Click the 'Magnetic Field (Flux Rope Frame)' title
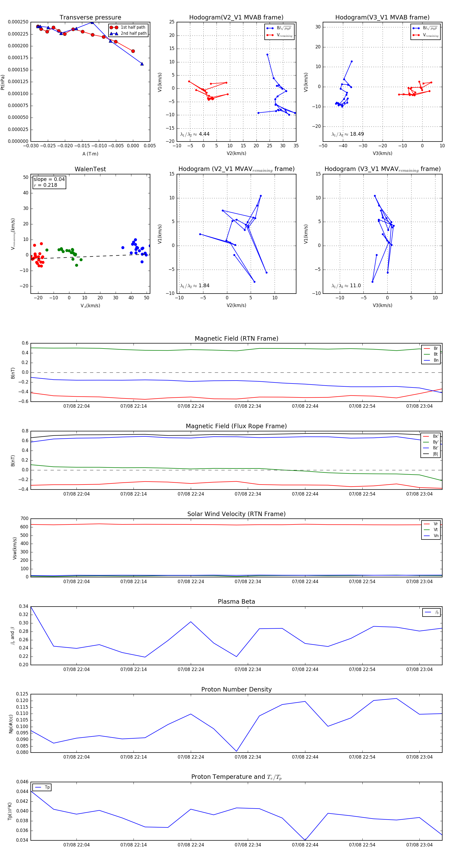473x868 pixels. coord(236,426)
